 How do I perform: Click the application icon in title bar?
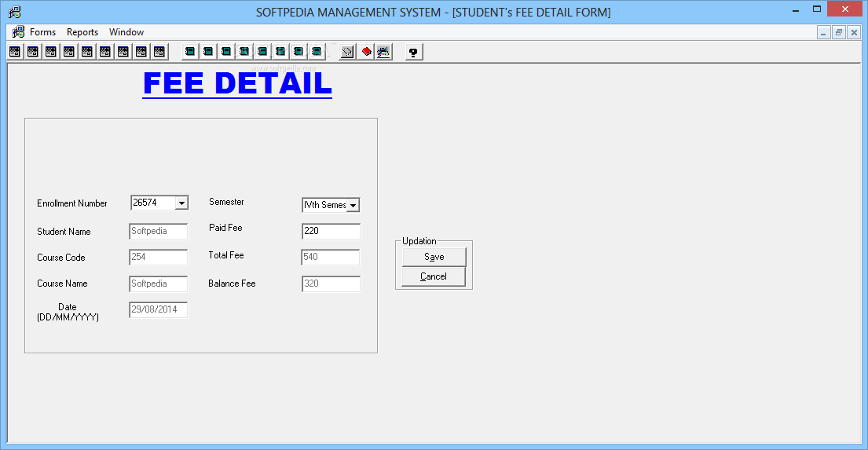15,12
